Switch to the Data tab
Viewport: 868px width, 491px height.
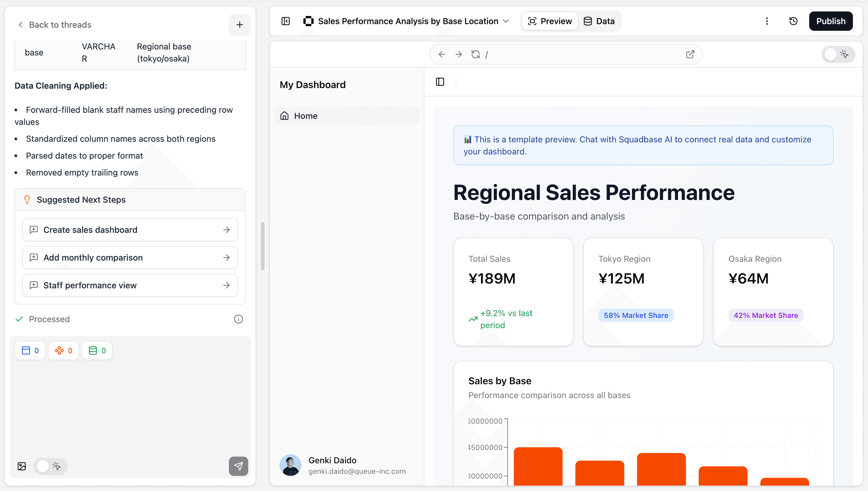[x=599, y=21]
